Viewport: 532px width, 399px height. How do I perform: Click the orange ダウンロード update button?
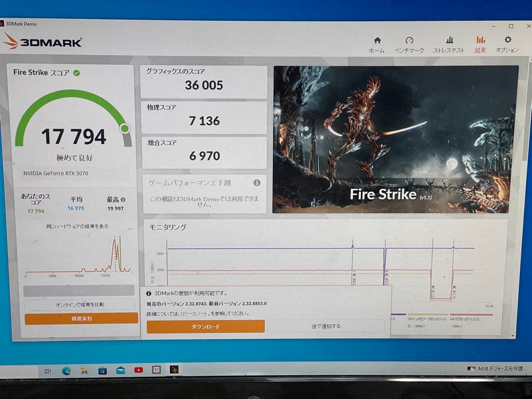click(x=205, y=327)
